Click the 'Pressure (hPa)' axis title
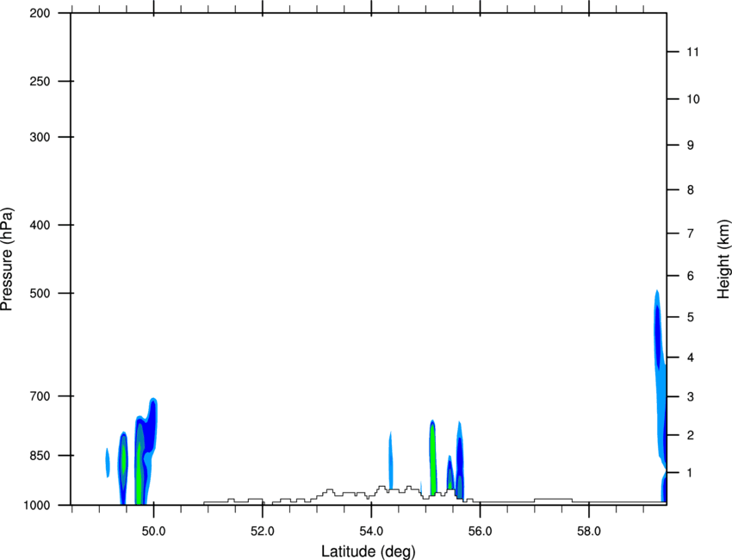 7,259
